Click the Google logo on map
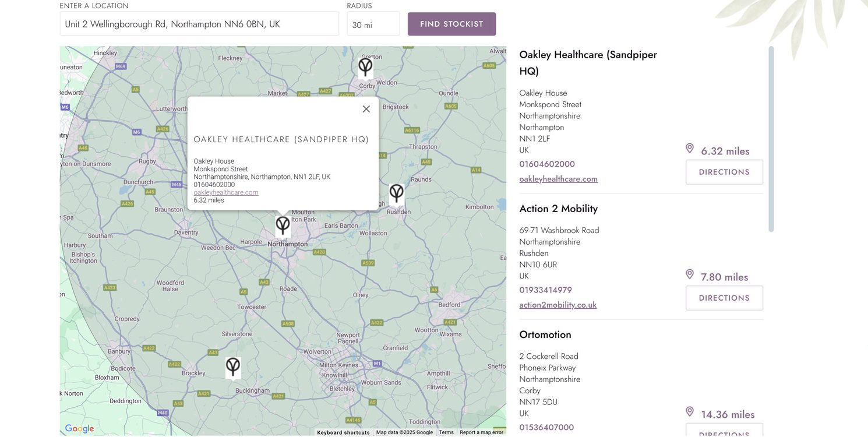The image size is (868, 437). 80,429
